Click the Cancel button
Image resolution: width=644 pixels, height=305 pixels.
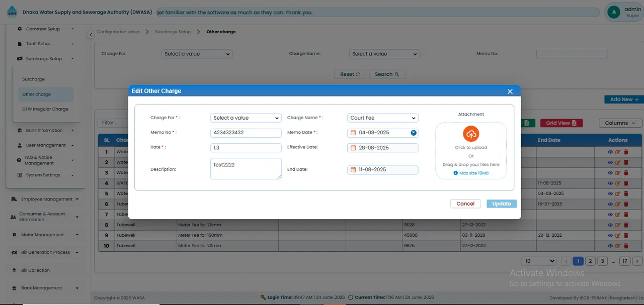465,204
